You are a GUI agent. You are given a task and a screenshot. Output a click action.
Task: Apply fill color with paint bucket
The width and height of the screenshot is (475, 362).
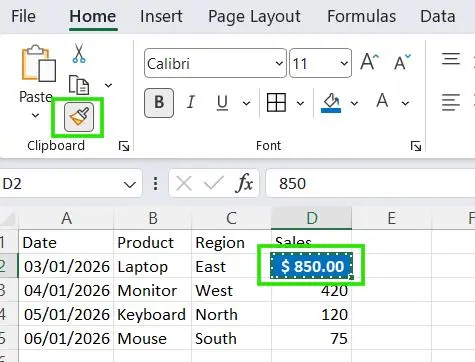[331, 103]
